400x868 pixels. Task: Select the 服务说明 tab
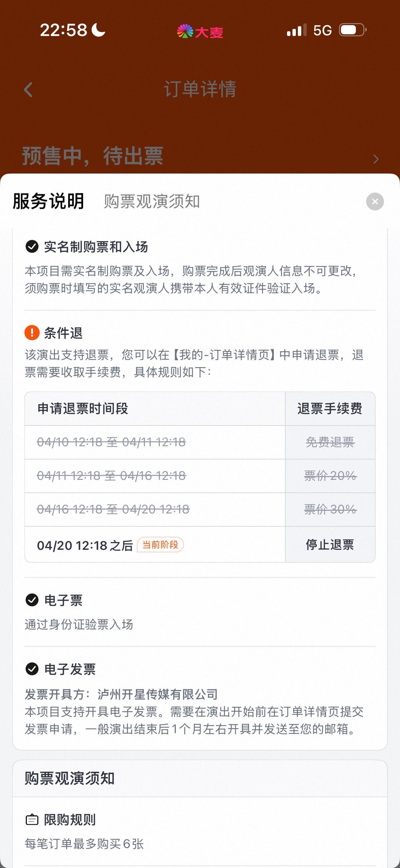tap(48, 201)
